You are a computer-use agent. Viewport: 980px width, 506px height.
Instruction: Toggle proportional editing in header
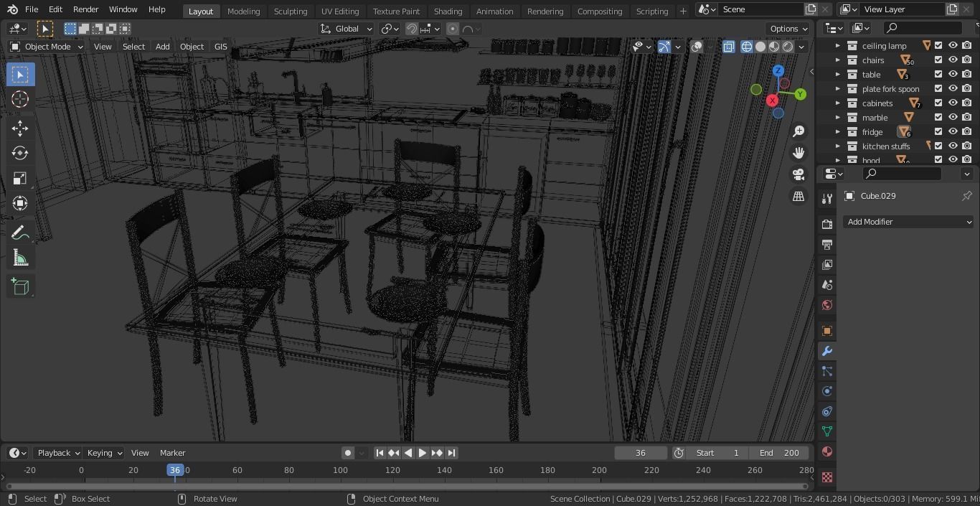click(x=453, y=29)
